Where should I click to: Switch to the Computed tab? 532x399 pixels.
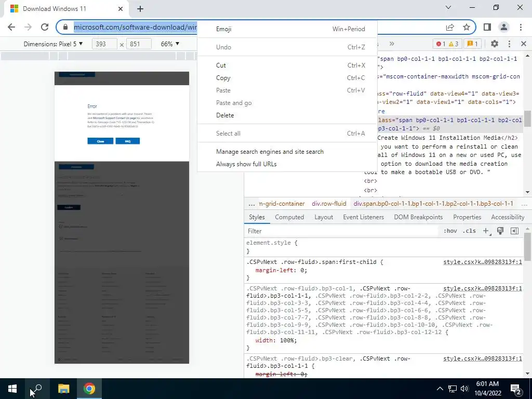point(289,217)
